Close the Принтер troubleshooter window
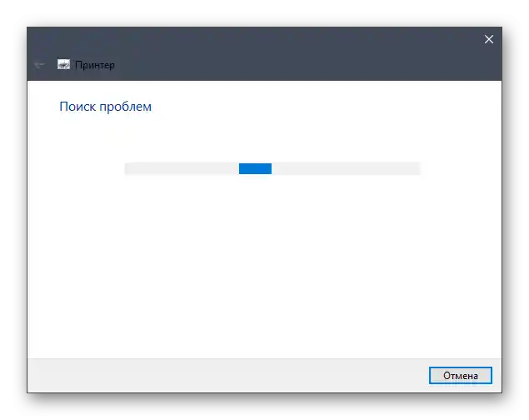 click(x=489, y=39)
